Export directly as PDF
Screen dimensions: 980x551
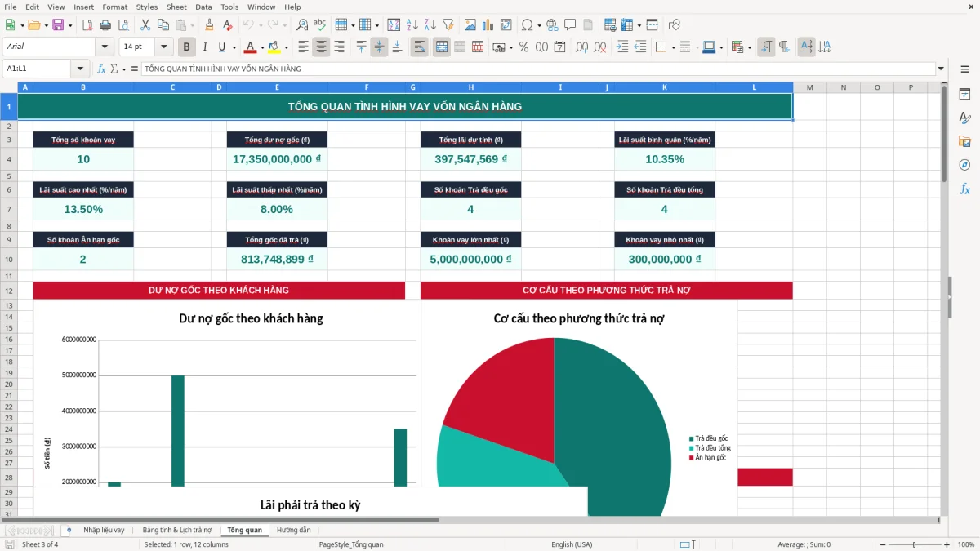pos(88,25)
